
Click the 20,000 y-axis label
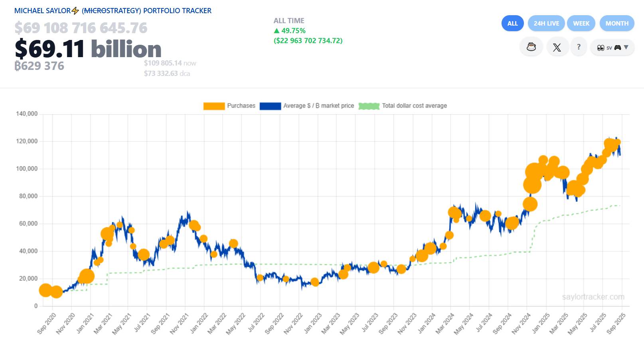pos(28,278)
